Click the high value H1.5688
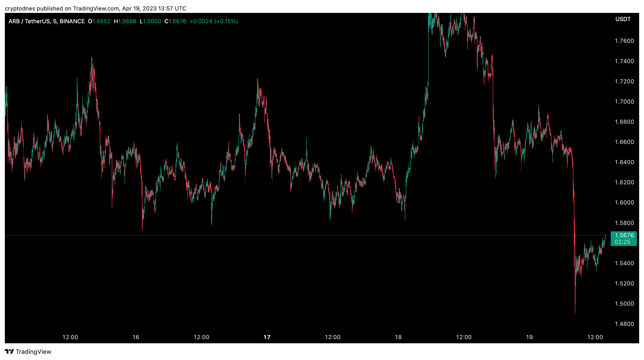Viewport: 644px width, 360px height. pyautogui.click(x=125, y=21)
